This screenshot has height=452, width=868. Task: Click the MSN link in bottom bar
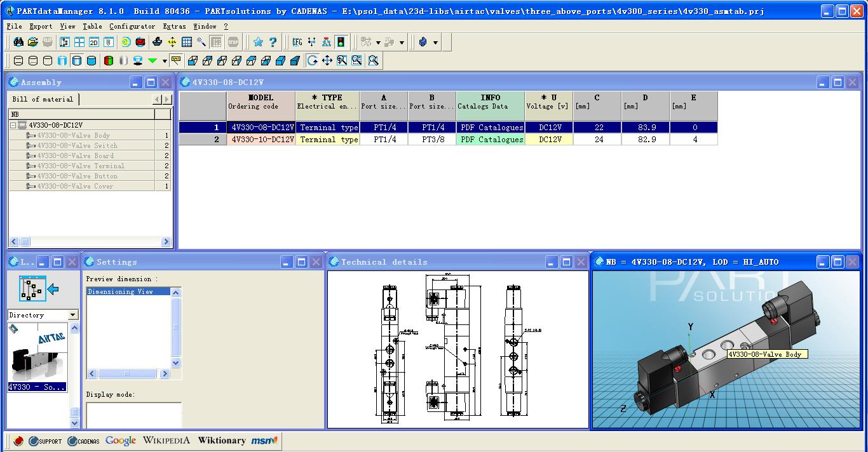[x=264, y=441]
